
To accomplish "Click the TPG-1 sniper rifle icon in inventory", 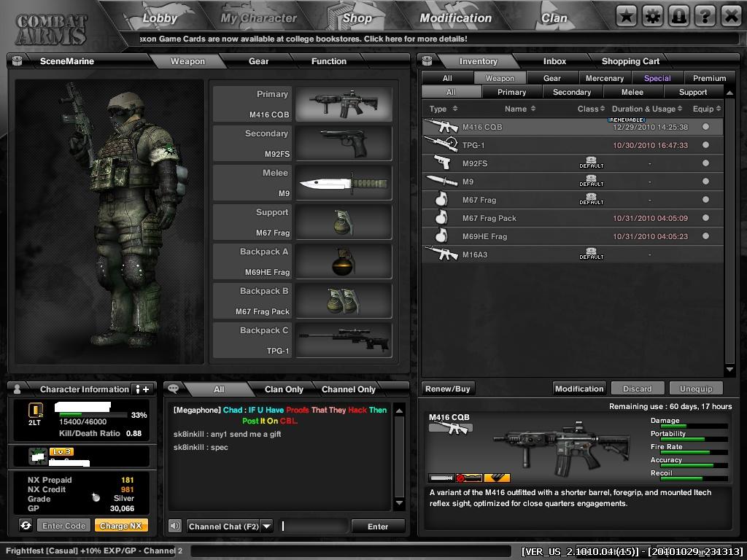I will [441, 144].
